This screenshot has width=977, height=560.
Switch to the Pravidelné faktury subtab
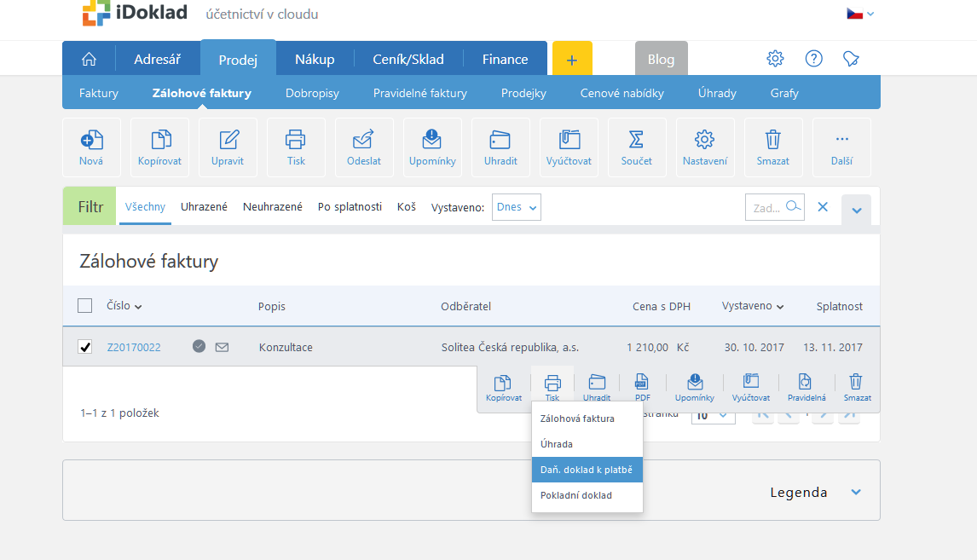point(420,93)
